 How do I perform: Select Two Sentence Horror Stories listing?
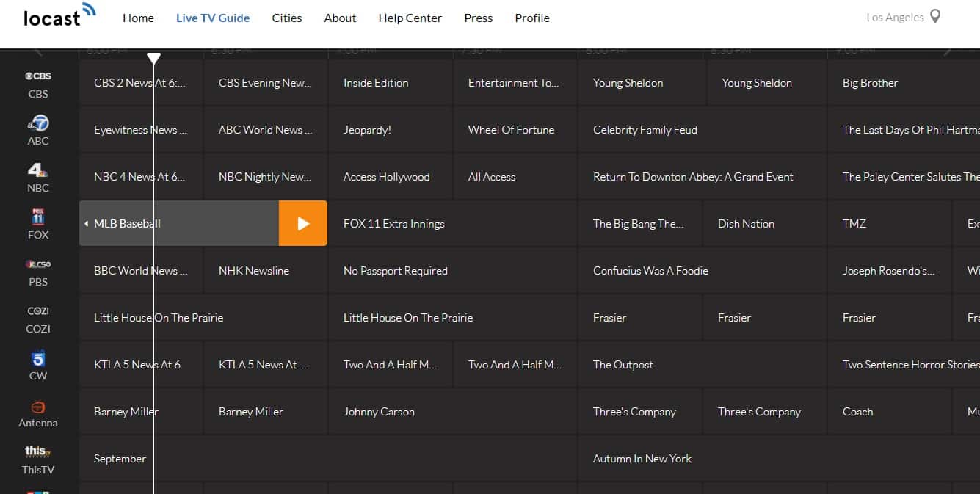click(x=904, y=365)
